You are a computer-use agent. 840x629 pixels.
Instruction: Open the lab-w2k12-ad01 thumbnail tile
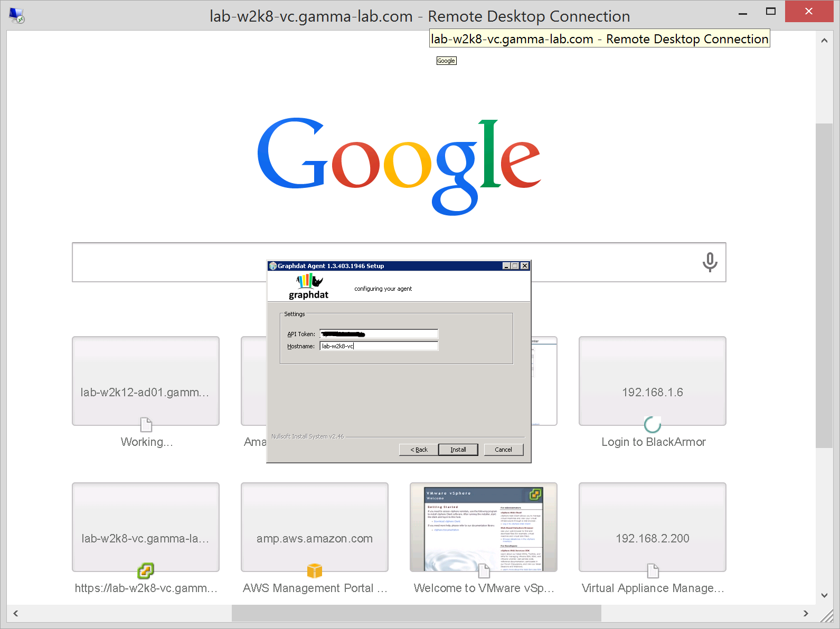click(146, 381)
